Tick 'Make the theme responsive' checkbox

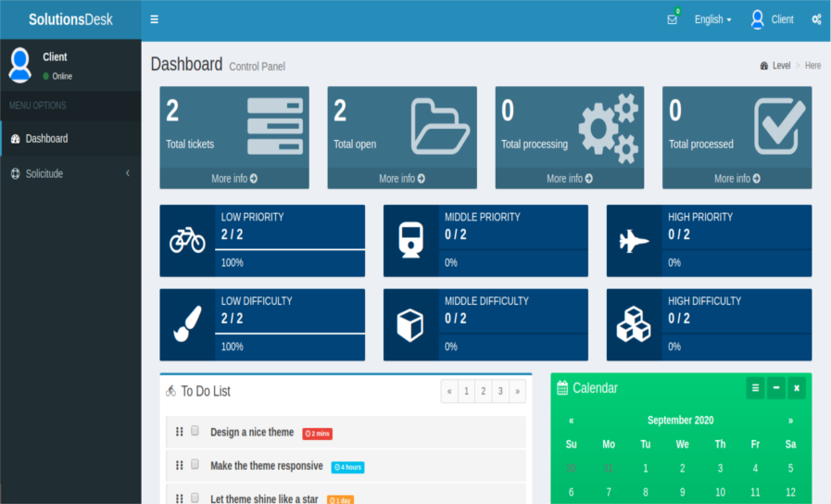pos(195,464)
